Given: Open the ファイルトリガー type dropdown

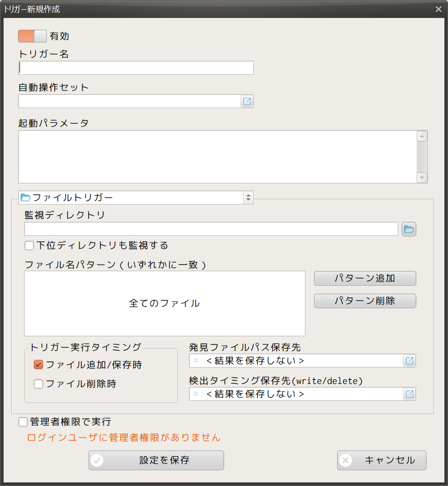Looking at the screenshot, I should point(136,197).
